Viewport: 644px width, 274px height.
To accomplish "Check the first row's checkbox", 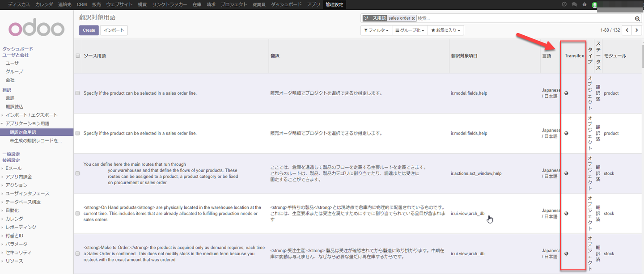I will (x=78, y=93).
